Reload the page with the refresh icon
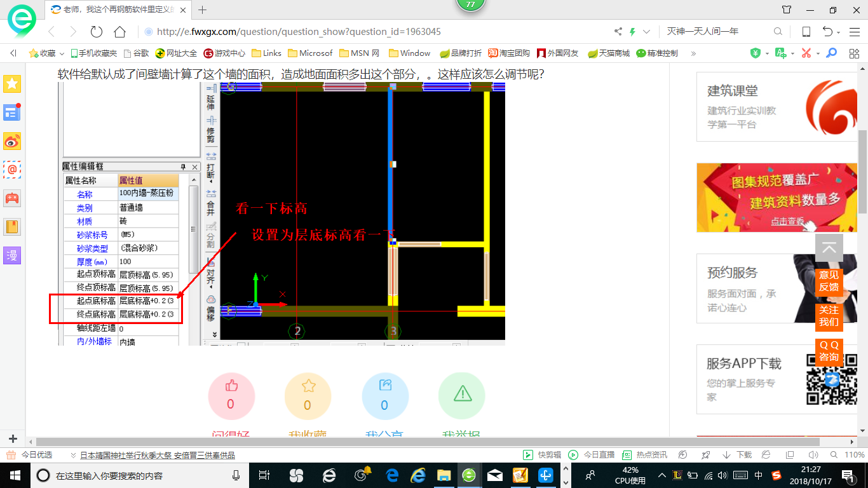This screenshot has width=868, height=488. [x=97, y=32]
